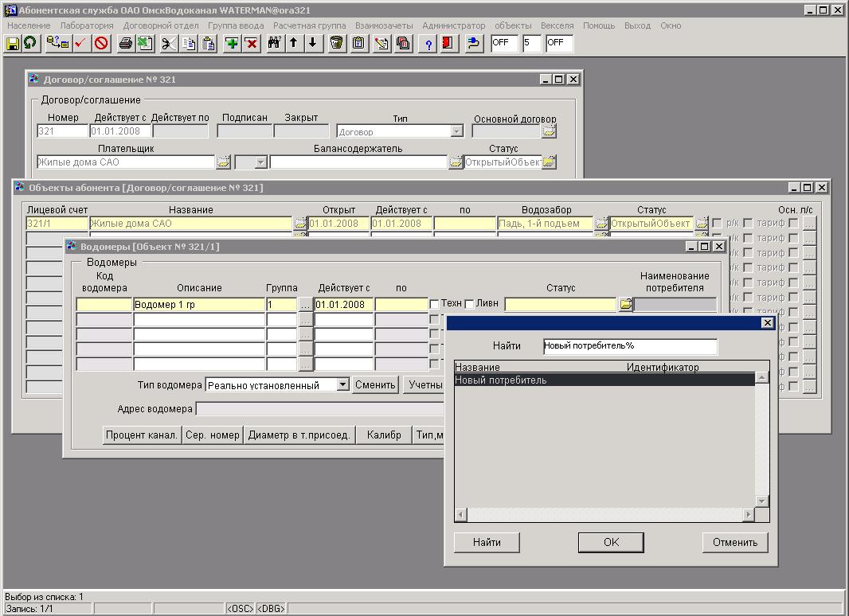Open small dropdown next to Плательщик lookup
This screenshot has width=849, height=616.
[x=260, y=162]
